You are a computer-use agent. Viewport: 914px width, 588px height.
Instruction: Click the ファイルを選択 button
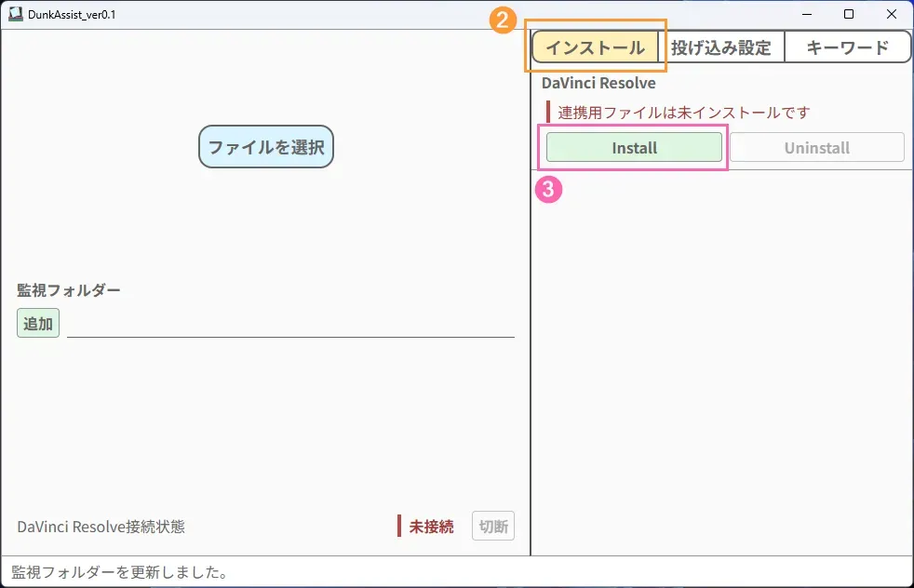(266, 147)
